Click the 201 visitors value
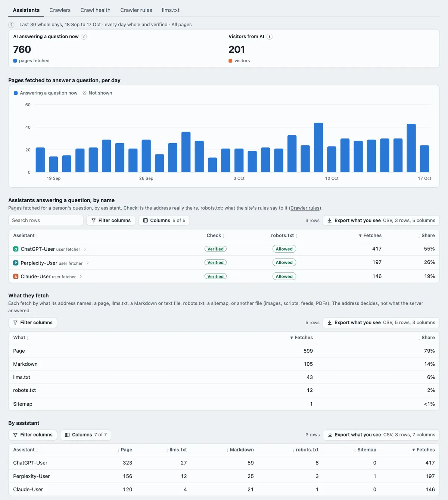 click(x=237, y=49)
